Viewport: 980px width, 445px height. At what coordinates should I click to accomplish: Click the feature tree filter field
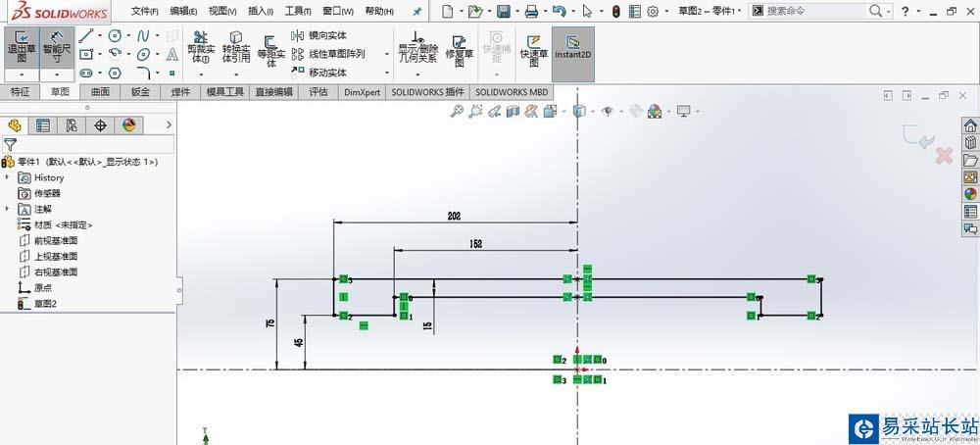(88, 145)
